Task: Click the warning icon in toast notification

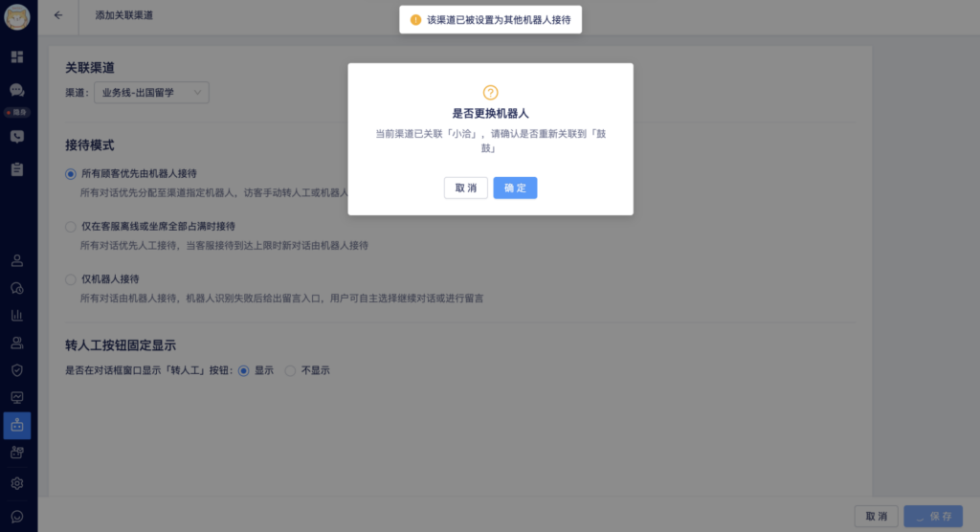Action: pos(415,20)
